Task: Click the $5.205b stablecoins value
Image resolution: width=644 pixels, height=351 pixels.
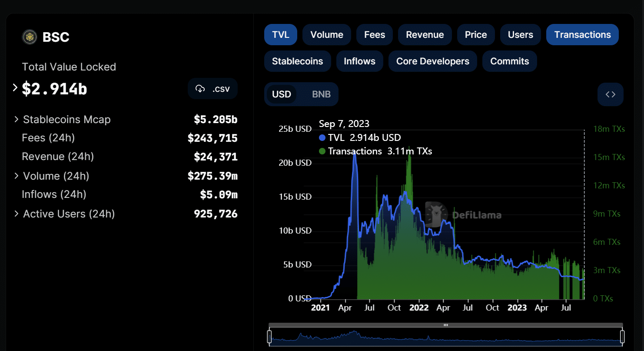Action: pos(216,120)
